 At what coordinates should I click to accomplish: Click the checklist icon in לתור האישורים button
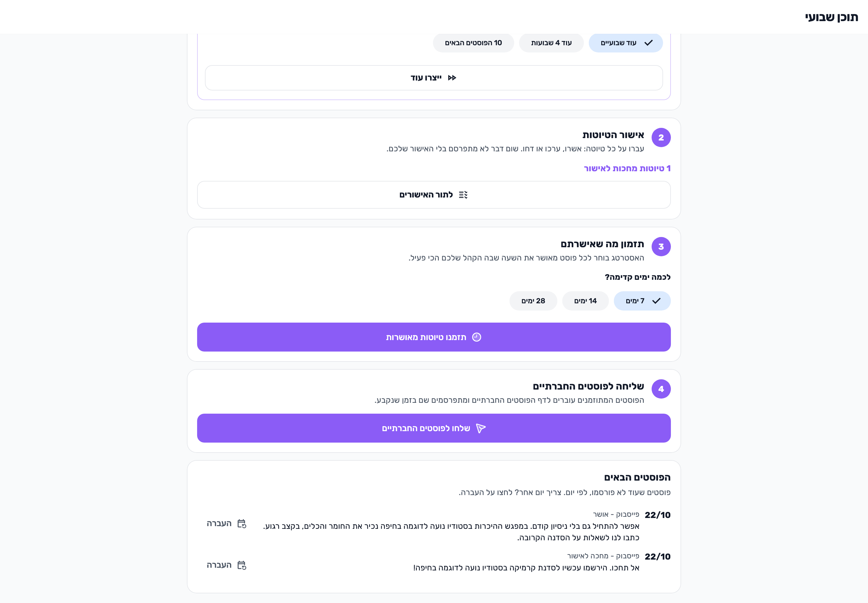pos(463,194)
